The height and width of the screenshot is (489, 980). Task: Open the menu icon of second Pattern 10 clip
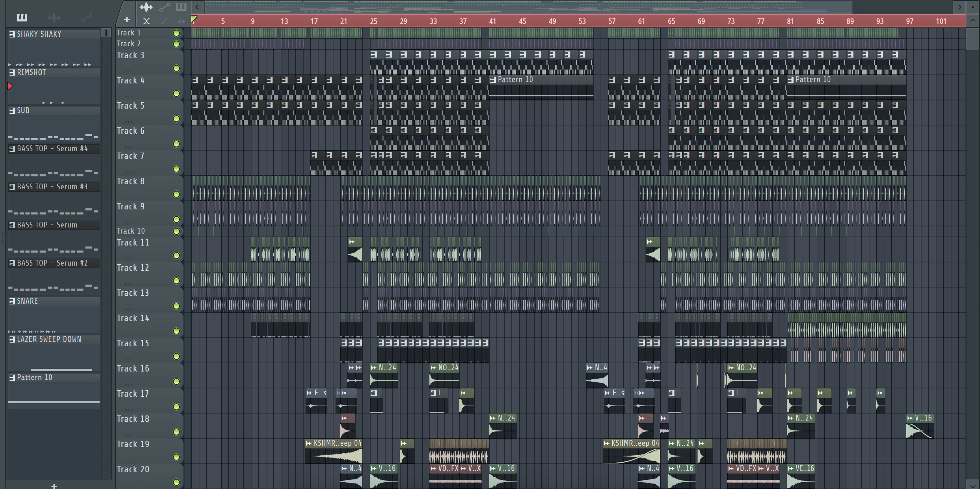(x=790, y=80)
